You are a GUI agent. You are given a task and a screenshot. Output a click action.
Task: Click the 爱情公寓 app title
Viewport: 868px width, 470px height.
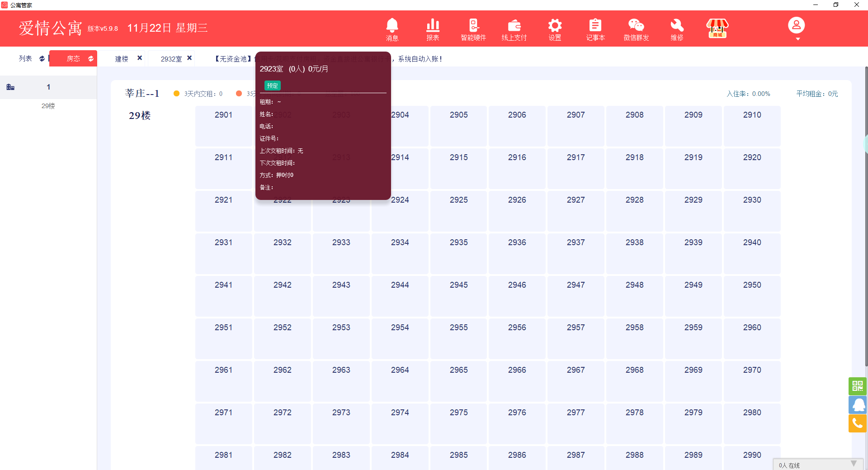[50, 28]
